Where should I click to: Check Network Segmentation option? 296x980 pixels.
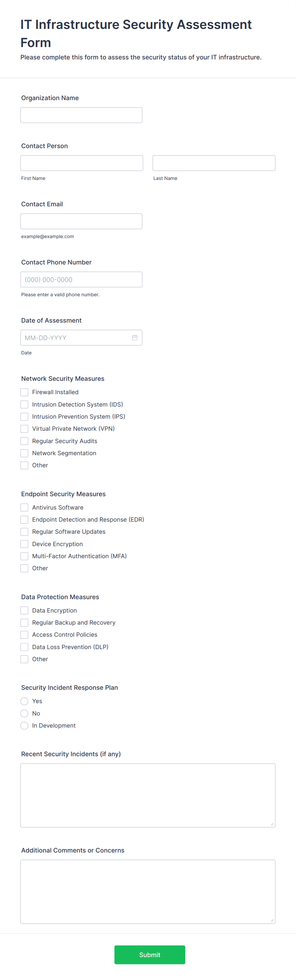[x=25, y=453]
